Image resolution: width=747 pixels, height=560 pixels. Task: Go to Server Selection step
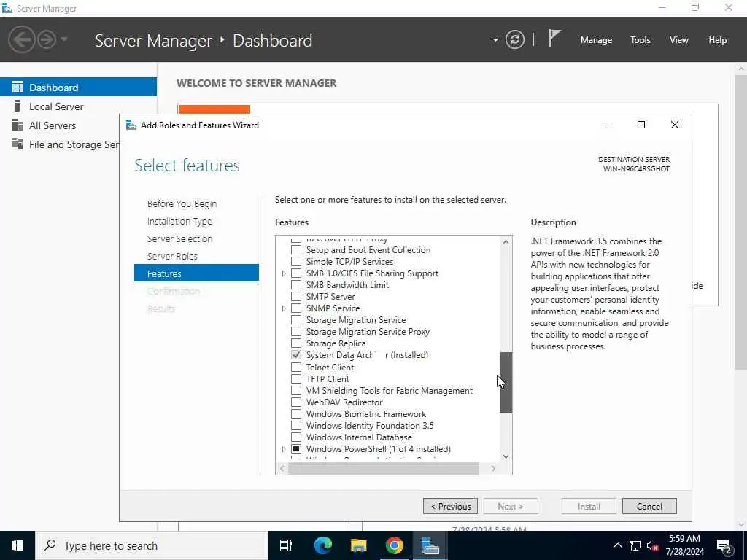[x=180, y=239]
